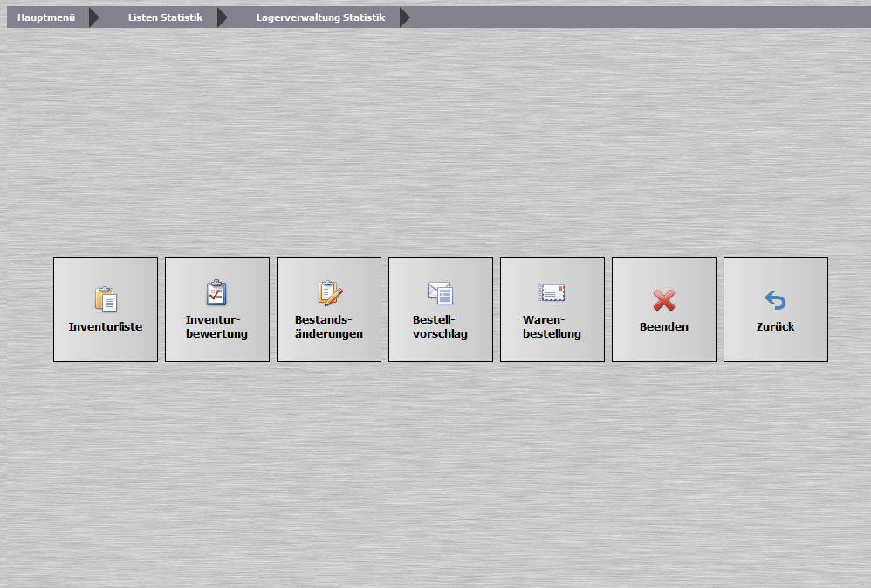The height and width of the screenshot is (588, 871).
Task: Click the Warenbestellung airmail envelope icon
Action: coord(552,292)
